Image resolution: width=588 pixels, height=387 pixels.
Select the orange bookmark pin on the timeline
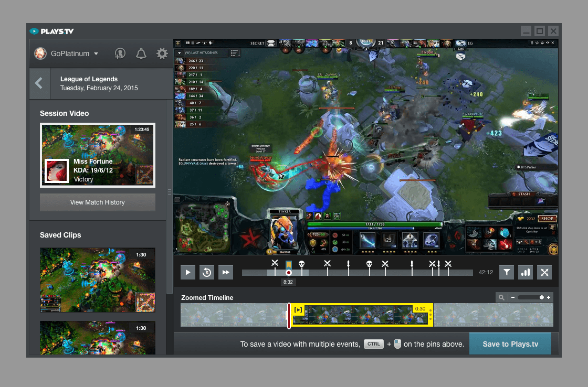click(288, 264)
